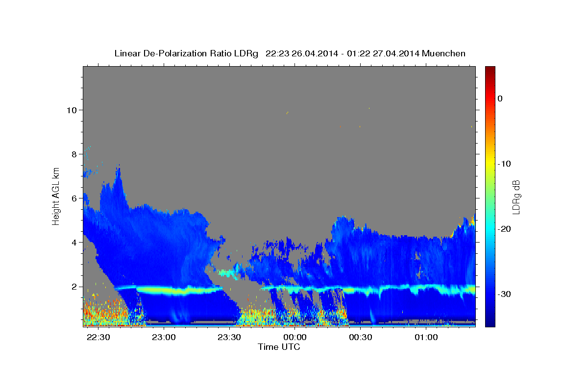This screenshot has height=392, width=588.
Task: Click the colorbar value 0
Action: (x=500, y=98)
